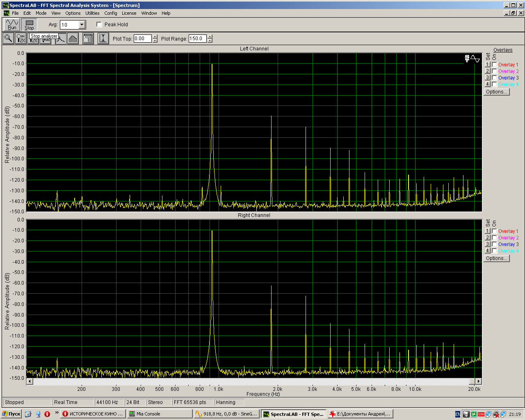Viewport: 525px width, 420px height.
Task: Decrease Plot Range with down arrow
Action: coord(210,41)
